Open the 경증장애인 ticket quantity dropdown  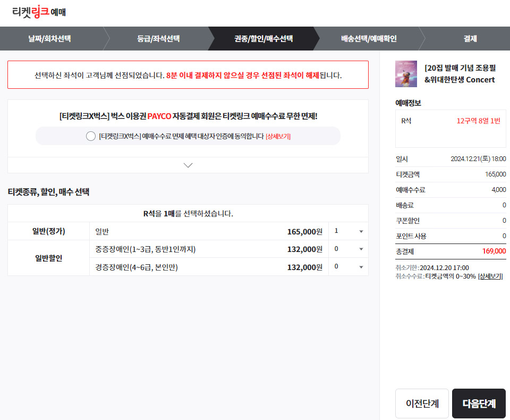click(x=348, y=267)
